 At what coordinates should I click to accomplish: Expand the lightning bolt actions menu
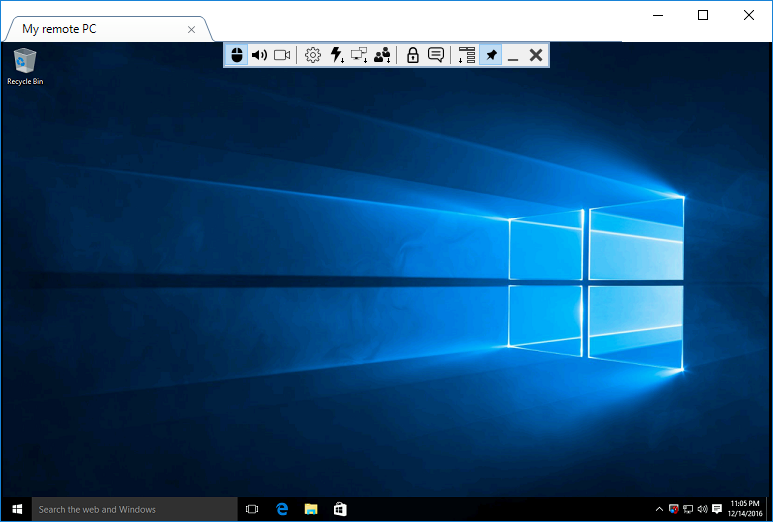coord(336,55)
